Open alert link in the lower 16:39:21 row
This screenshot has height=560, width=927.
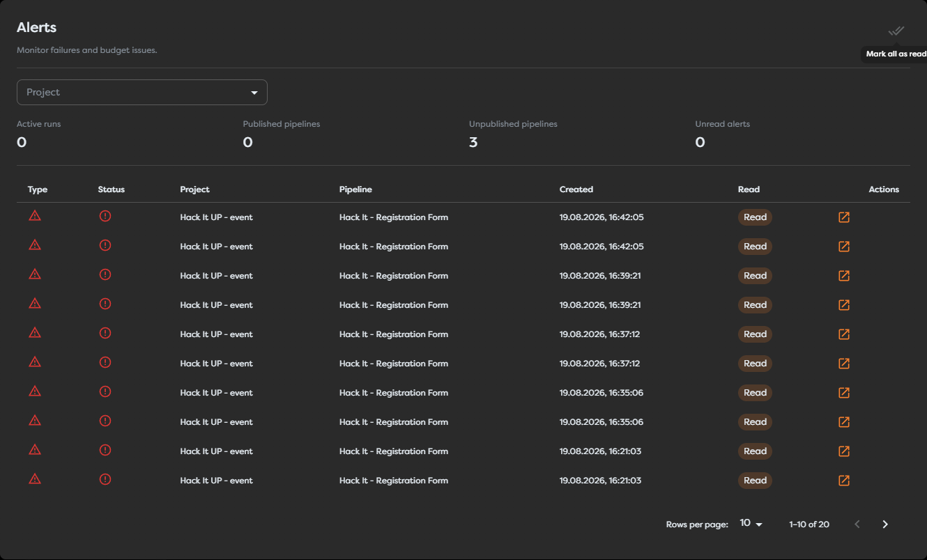[x=843, y=305]
